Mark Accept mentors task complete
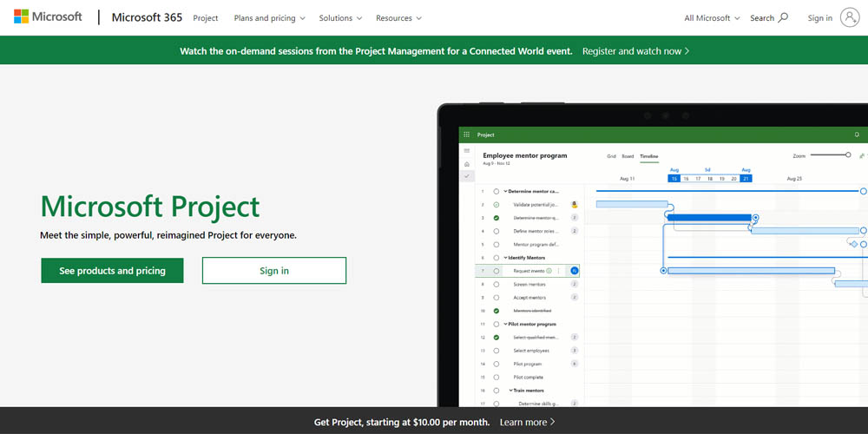The height and width of the screenshot is (434, 868). click(496, 298)
